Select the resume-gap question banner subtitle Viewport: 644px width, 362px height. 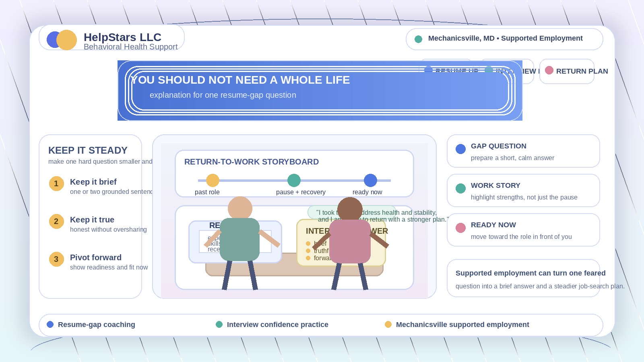pyautogui.click(x=223, y=95)
